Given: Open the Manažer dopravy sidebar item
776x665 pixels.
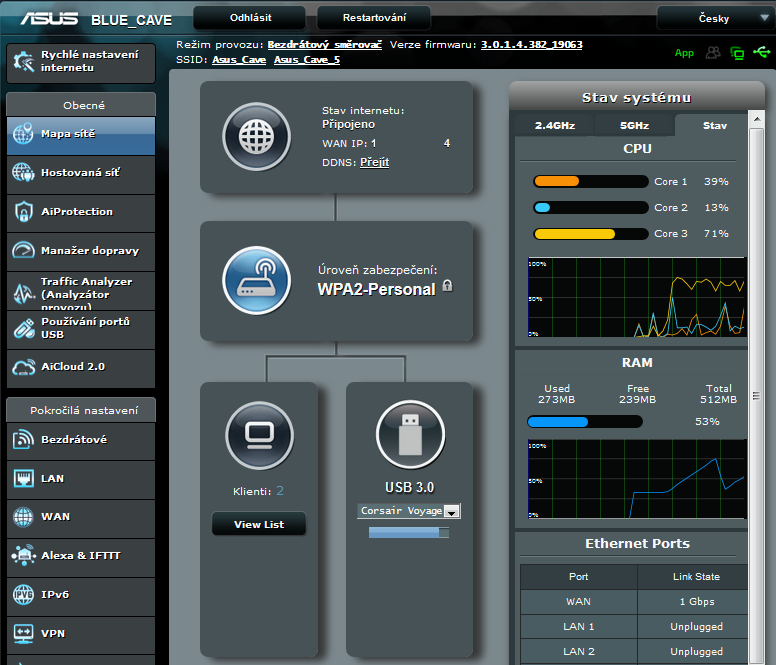Looking at the screenshot, I should (x=80, y=251).
